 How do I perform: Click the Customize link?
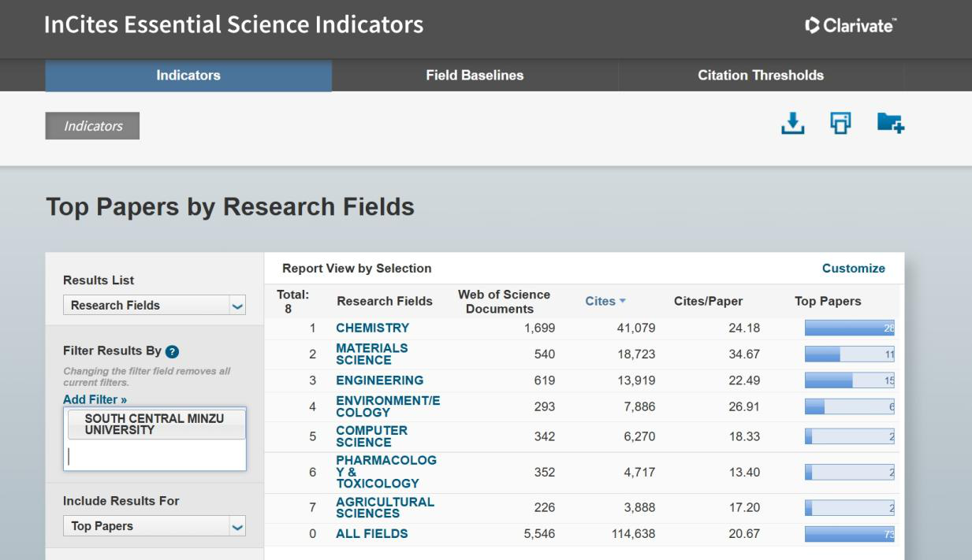(x=853, y=269)
